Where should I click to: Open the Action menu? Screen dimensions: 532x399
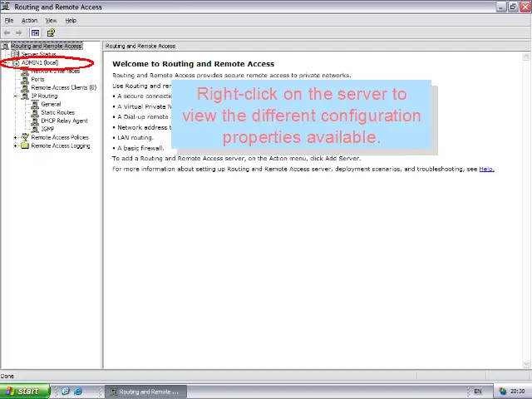29,20
